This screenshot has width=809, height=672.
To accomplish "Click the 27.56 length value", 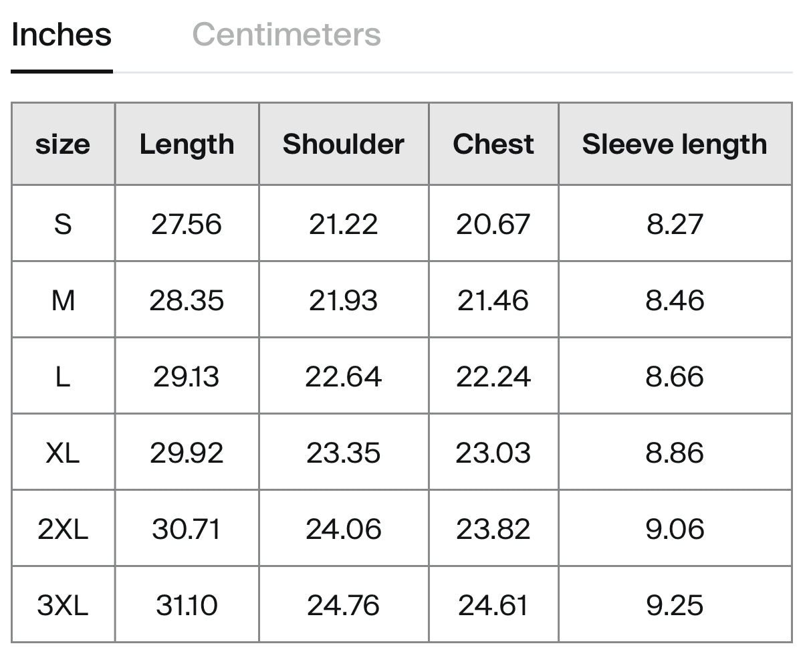I will click(x=187, y=223).
